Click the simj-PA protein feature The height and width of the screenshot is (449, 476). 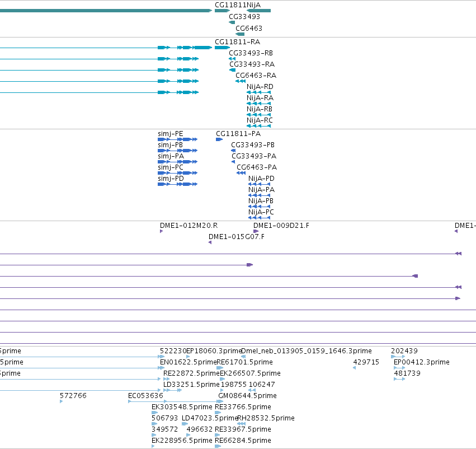[177, 162]
